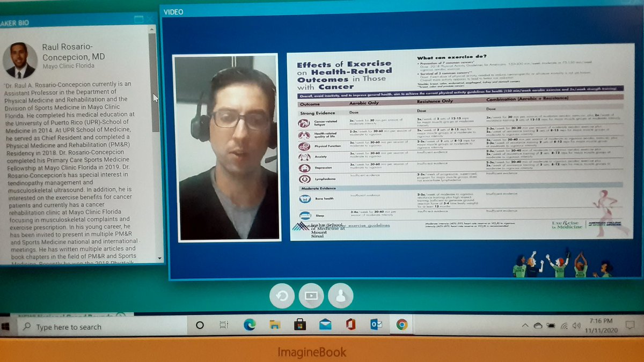Open the speaker profile icon below video

tap(341, 295)
